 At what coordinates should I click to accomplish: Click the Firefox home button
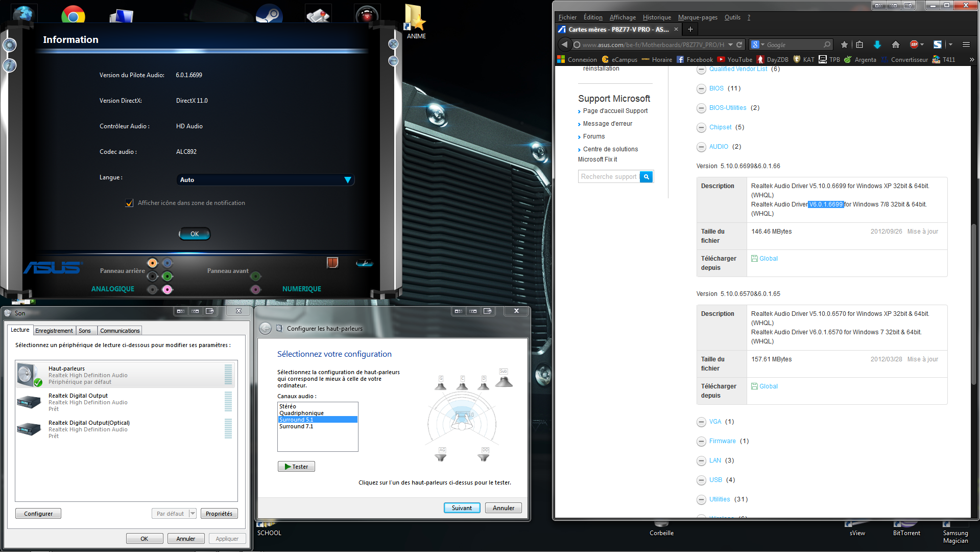point(895,45)
